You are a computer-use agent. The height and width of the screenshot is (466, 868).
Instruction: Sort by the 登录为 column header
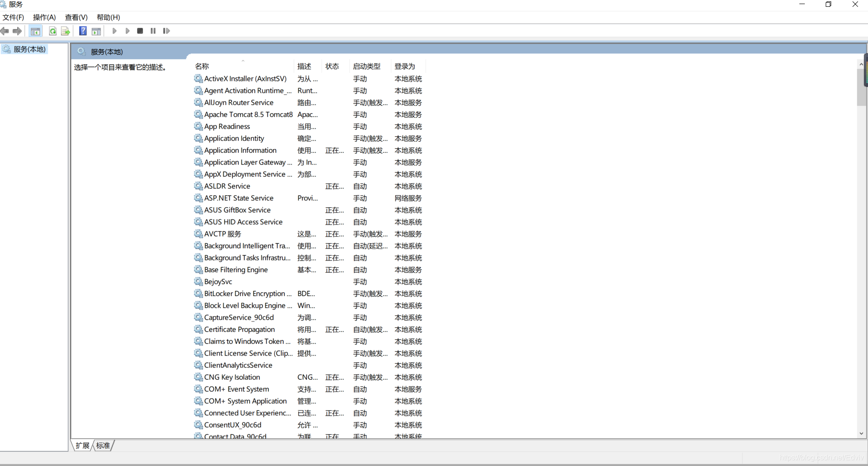tap(405, 66)
